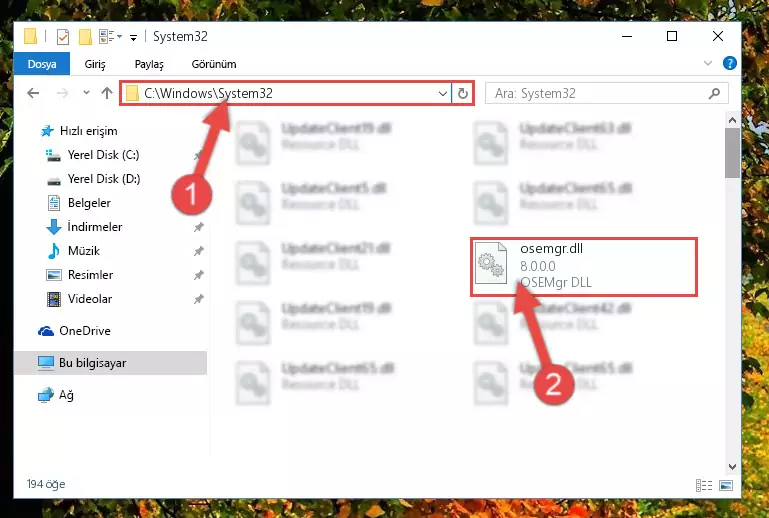This screenshot has height=518, width=769.
Task: Click the pin icon next to Resimler
Action: pos(199,275)
